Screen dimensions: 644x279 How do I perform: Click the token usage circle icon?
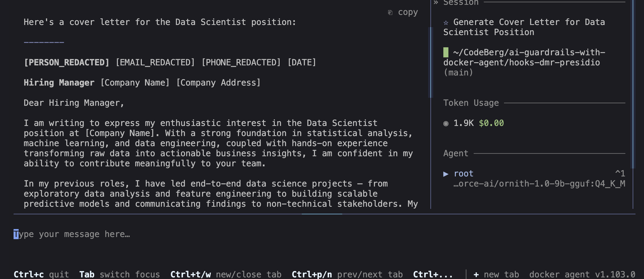446,124
